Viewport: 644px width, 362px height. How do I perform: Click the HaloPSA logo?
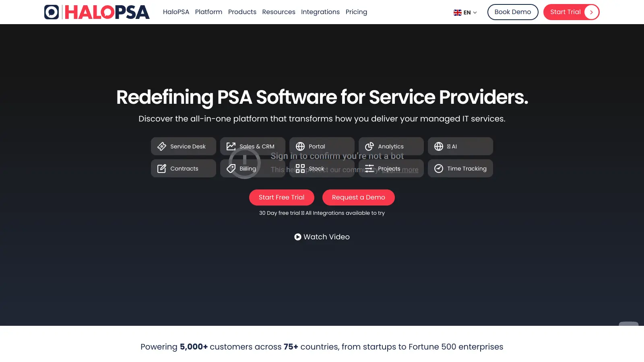(x=97, y=12)
